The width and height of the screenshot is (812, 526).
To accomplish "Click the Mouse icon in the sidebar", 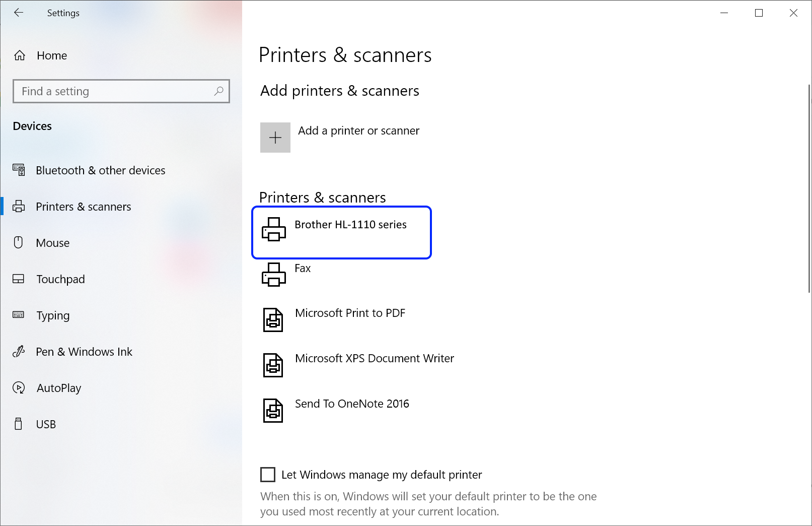I will pyautogui.click(x=19, y=242).
